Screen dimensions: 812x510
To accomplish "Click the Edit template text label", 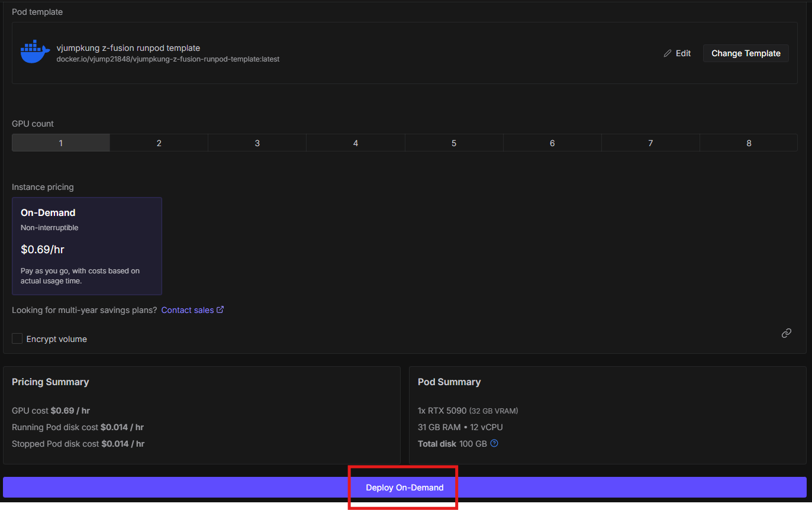I will 683,53.
